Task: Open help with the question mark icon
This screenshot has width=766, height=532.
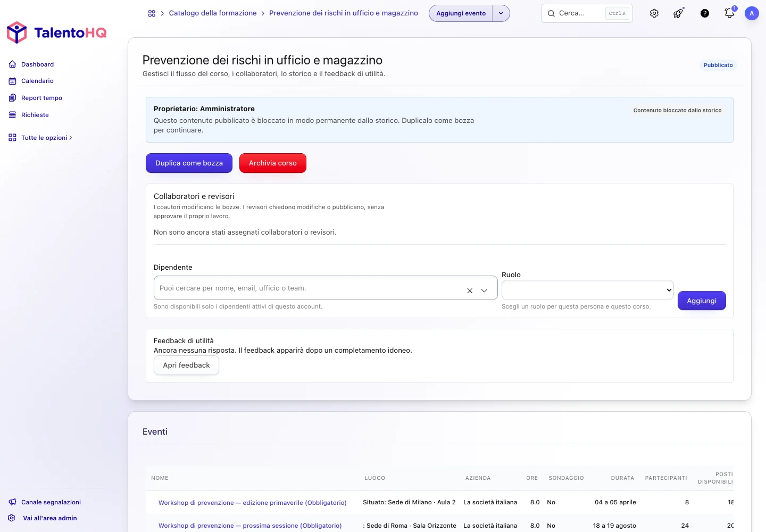Action: pos(705,13)
